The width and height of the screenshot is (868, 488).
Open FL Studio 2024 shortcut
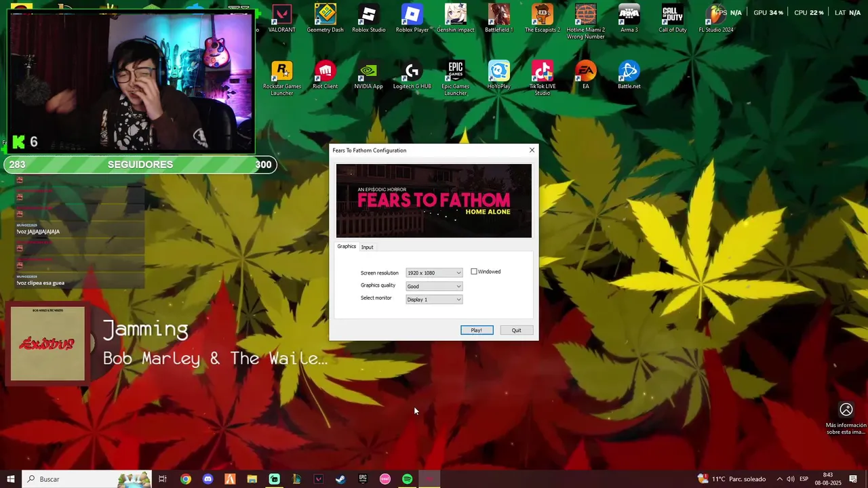tap(716, 18)
